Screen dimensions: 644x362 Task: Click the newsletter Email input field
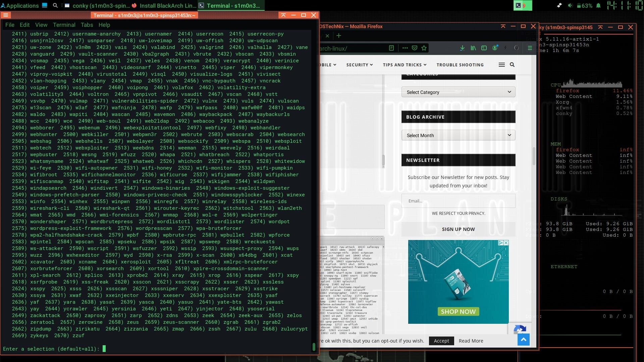[458, 201]
